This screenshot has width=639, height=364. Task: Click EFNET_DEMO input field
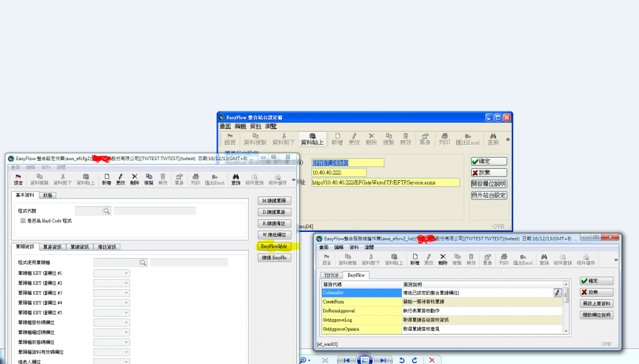click(x=348, y=163)
